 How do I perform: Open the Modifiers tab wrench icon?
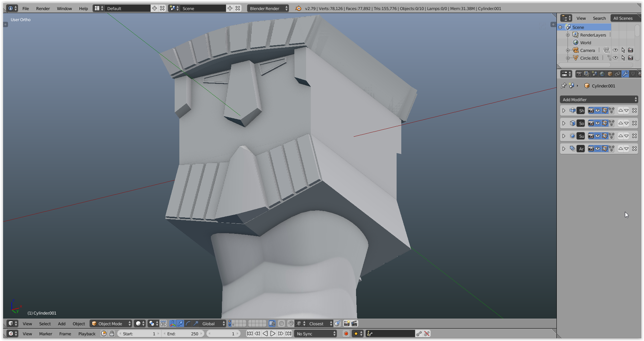[x=625, y=74]
